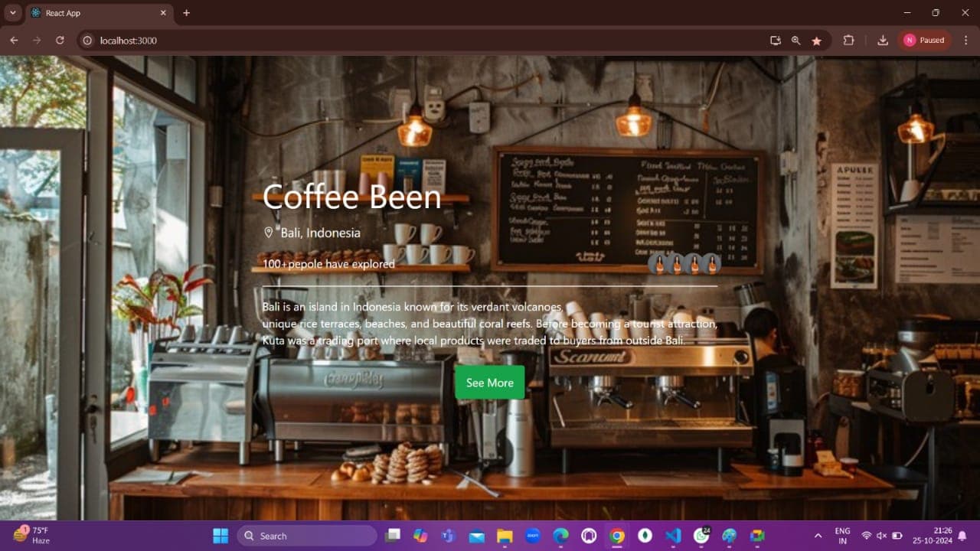Open Visual Studio Code from the taskbar
980x551 pixels.
(673, 536)
